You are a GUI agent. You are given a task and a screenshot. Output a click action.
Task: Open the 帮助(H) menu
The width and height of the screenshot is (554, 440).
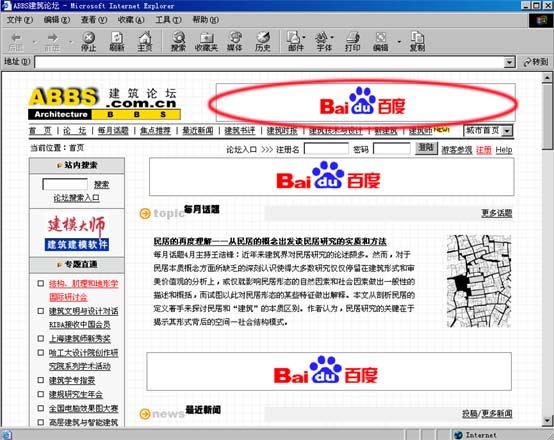(x=205, y=20)
